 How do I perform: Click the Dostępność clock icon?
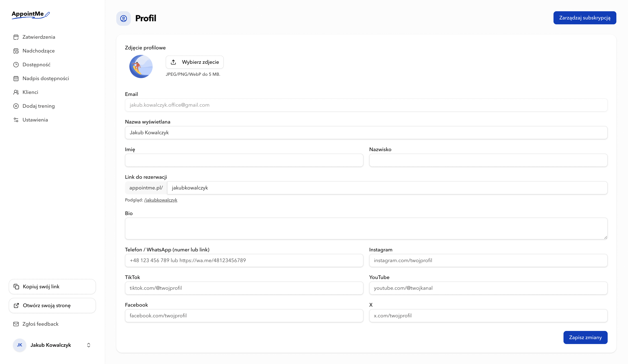click(16, 64)
